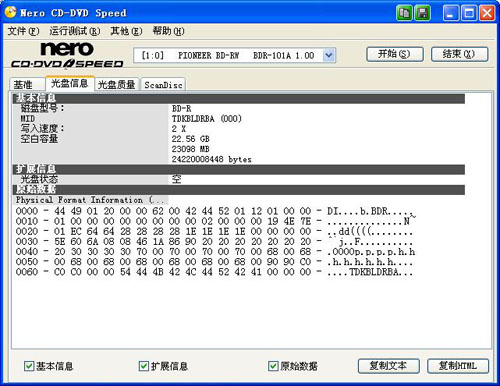Open the ScanDisc tab
This screenshot has width=500, height=386.
(x=163, y=85)
